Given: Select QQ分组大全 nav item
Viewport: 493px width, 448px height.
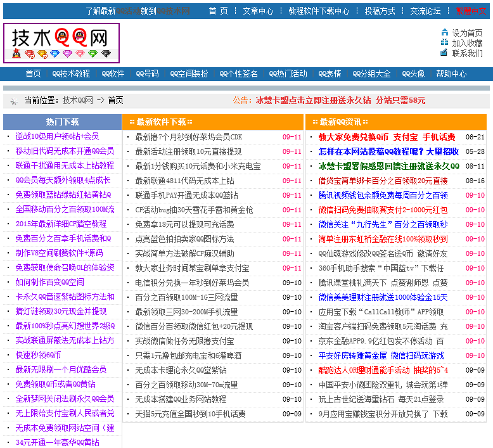Looking at the screenshot, I should point(371,74).
